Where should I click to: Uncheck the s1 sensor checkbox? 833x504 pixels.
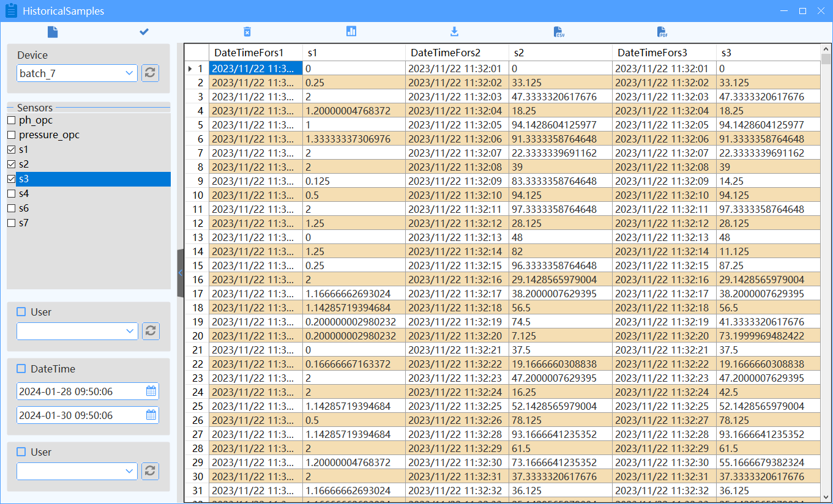coord(11,150)
